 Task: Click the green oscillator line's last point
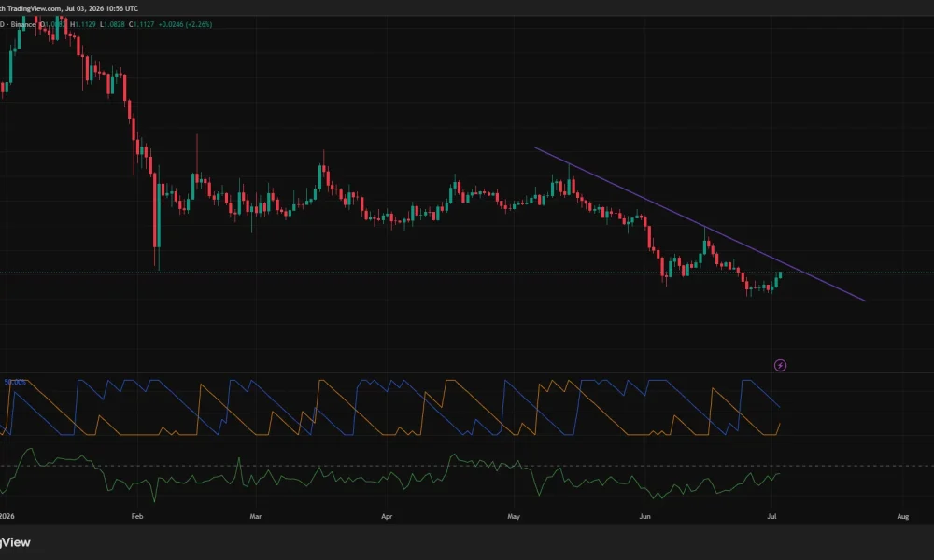(x=779, y=474)
